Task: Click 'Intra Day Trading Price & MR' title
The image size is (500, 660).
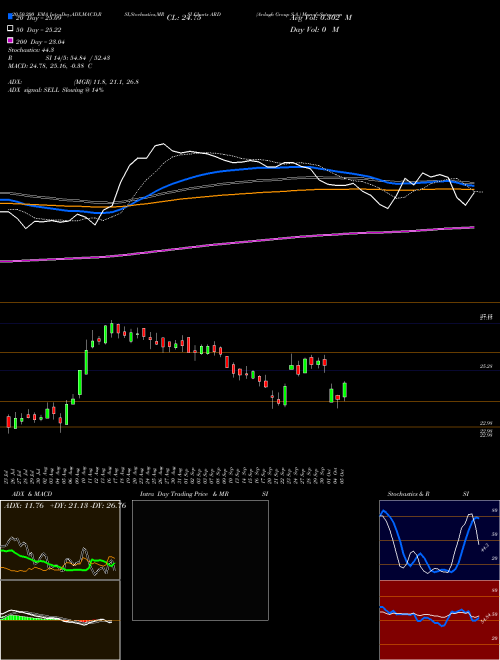Action: pyautogui.click(x=184, y=494)
